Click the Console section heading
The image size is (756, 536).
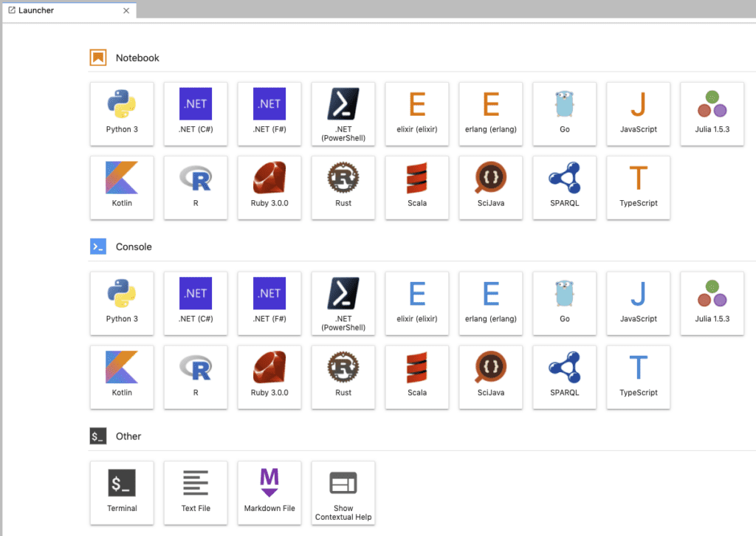click(134, 247)
